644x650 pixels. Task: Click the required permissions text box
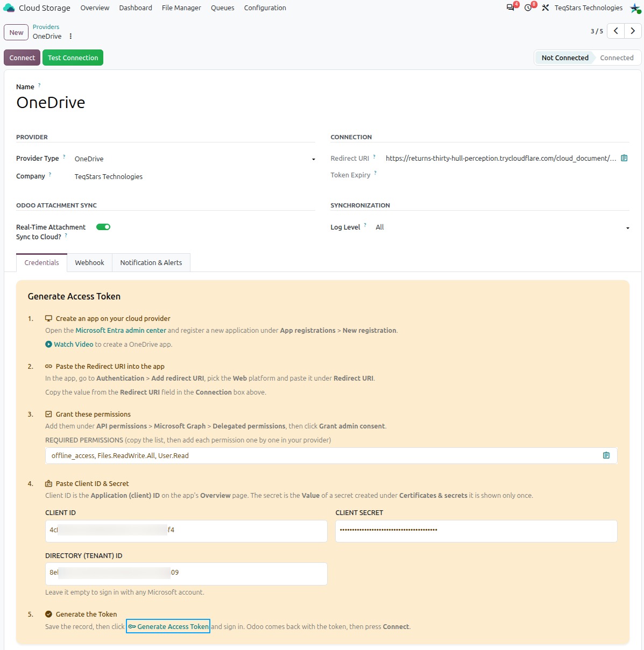pyautogui.click(x=331, y=455)
